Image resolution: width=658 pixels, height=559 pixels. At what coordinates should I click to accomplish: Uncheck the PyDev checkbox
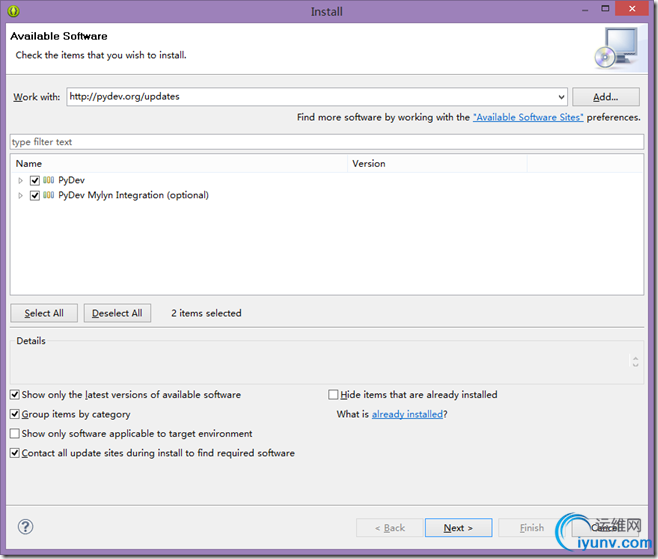point(35,180)
